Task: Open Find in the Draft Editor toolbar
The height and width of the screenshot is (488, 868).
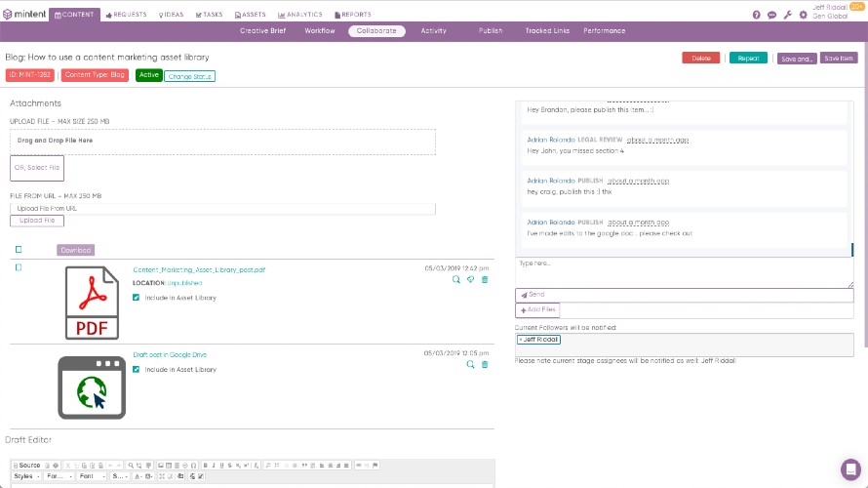Action: (x=132, y=466)
